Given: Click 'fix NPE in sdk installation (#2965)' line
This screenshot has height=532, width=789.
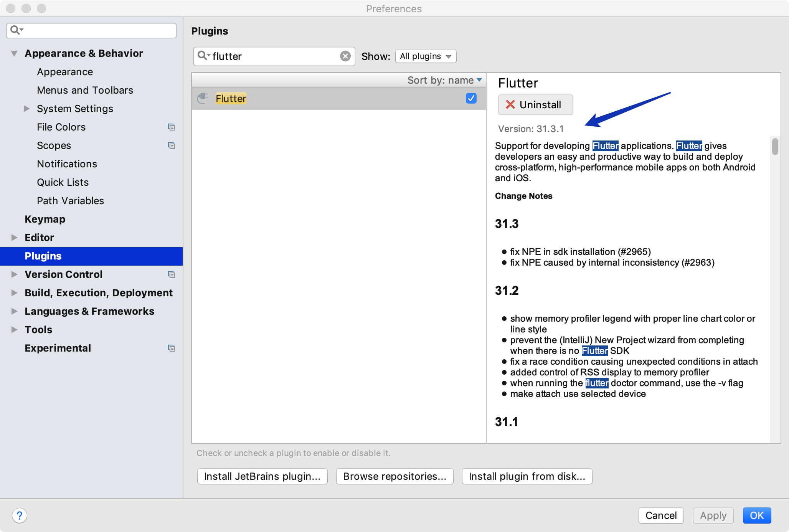Looking at the screenshot, I should click(x=580, y=252).
